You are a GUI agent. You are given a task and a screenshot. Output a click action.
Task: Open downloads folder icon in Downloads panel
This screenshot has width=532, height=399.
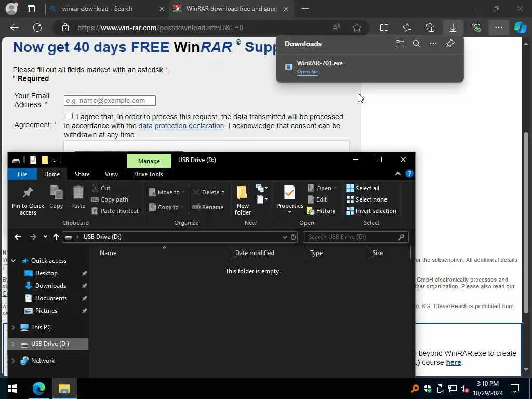click(x=400, y=44)
